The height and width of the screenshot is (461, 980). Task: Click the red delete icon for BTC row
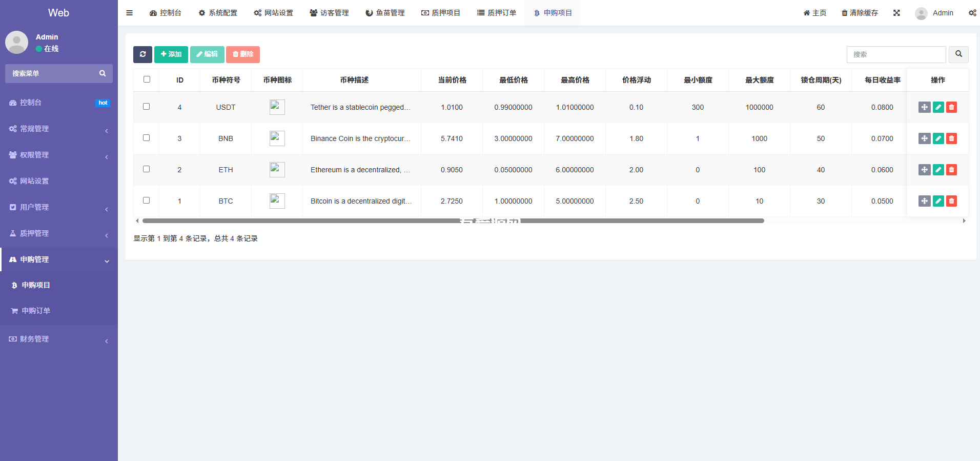(x=951, y=201)
